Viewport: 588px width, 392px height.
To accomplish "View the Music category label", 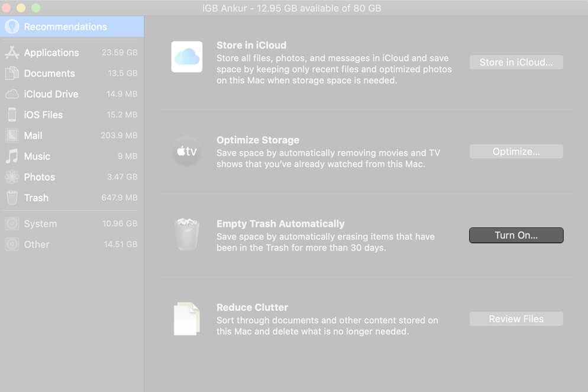I will click(x=37, y=156).
